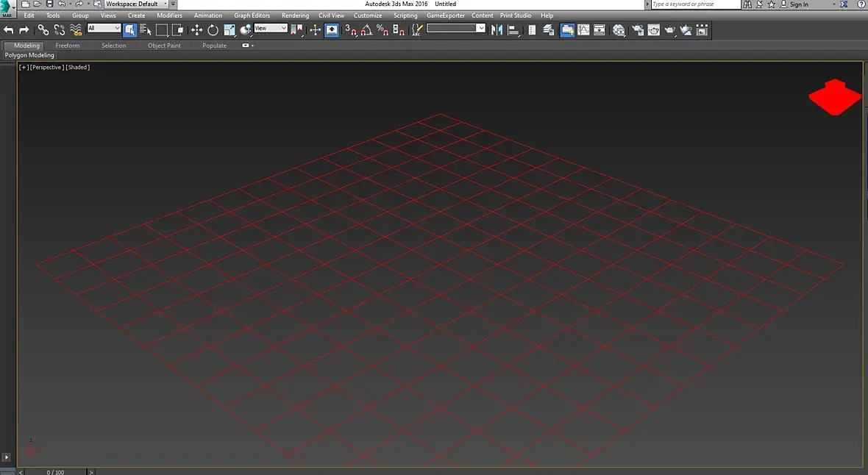
Task: Open the Select by Name list
Action: [145, 30]
